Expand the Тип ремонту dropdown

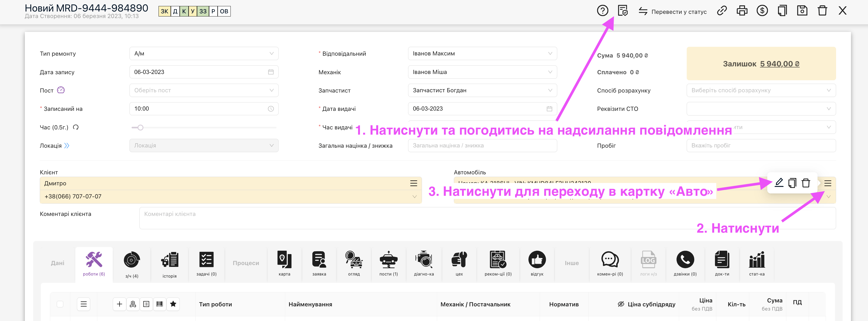point(204,54)
